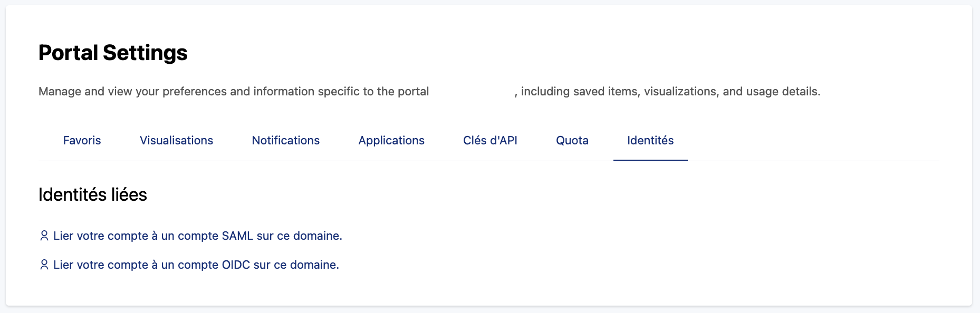Switch to the Visualisations tab

point(176,141)
